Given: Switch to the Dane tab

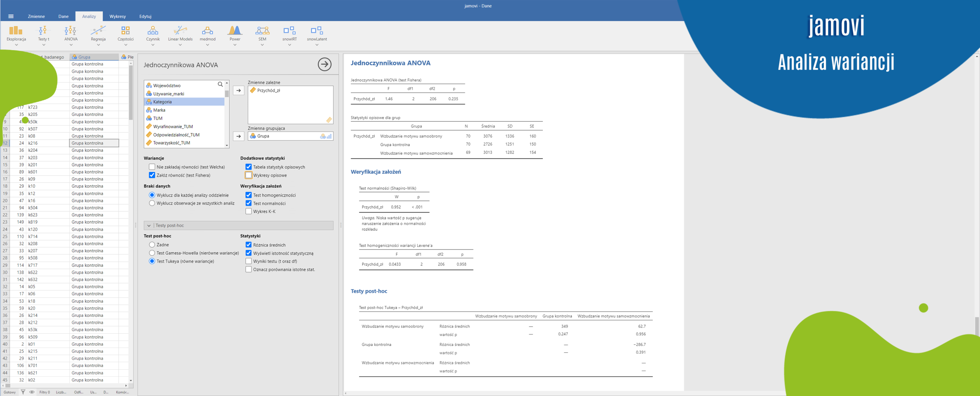Looking at the screenshot, I should point(63,16).
